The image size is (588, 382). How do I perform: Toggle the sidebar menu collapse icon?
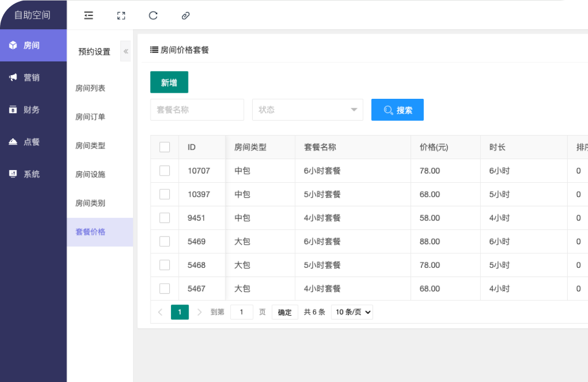(x=88, y=15)
